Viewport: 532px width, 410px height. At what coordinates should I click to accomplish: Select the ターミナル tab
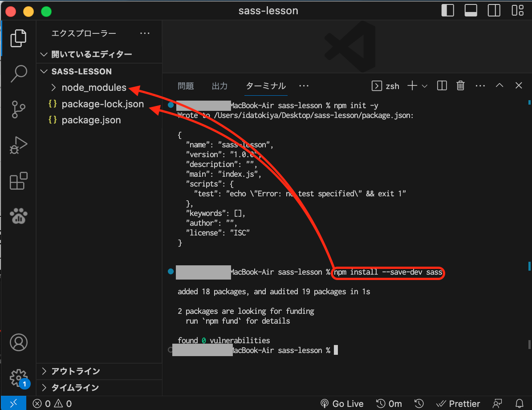click(266, 86)
